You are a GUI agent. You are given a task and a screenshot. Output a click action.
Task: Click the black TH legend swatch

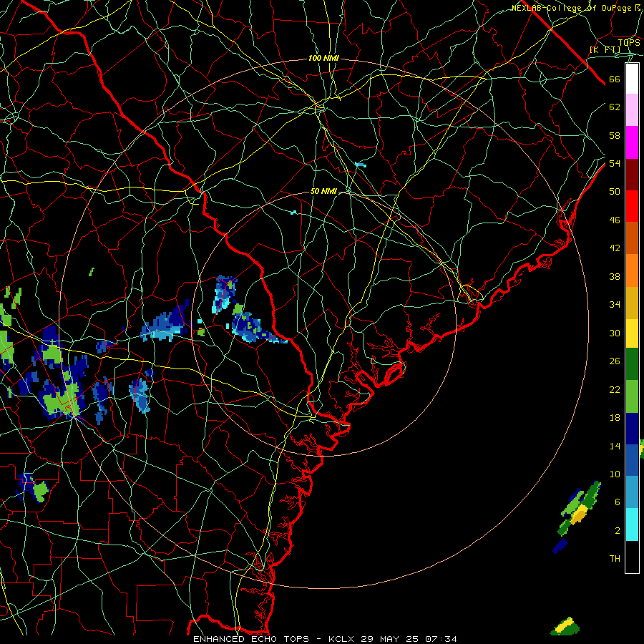pos(632,557)
